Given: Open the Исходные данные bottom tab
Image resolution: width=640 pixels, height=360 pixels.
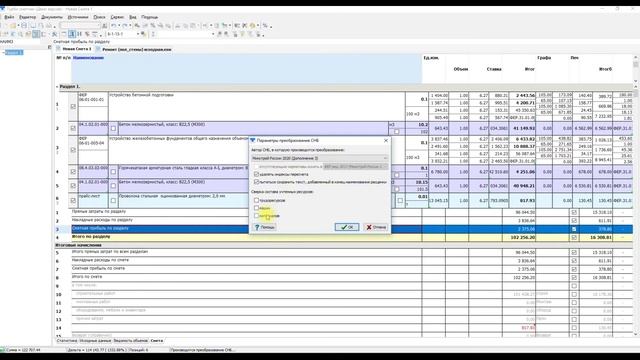Looking at the screenshot, I should (x=95, y=340).
